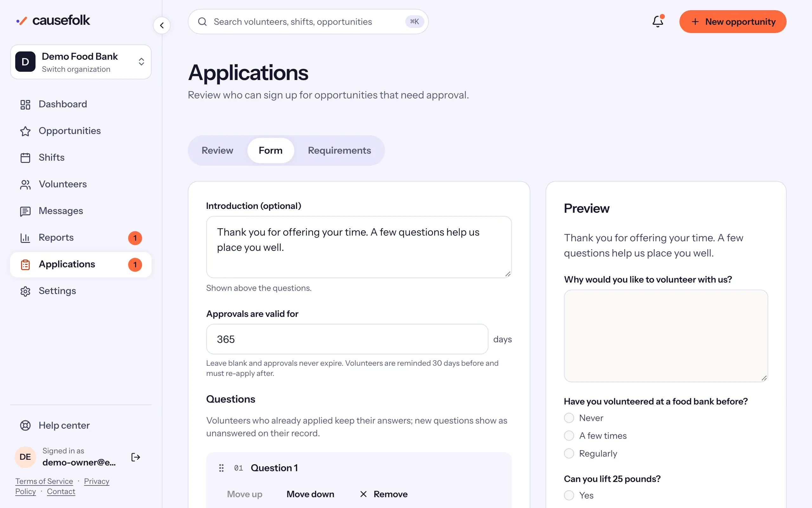This screenshot has height=508, width=812.
Task: Collapse the sidebar with the chevron button
Action: pos(162,25)
